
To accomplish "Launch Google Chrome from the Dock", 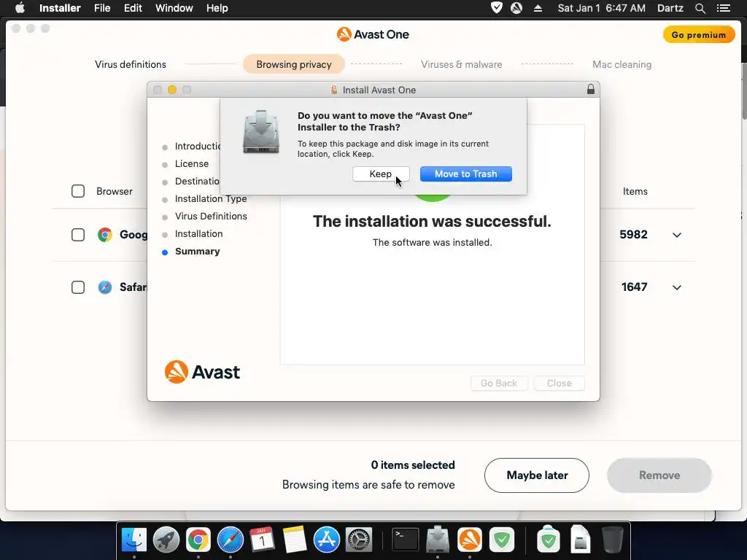I will (198, 540).
